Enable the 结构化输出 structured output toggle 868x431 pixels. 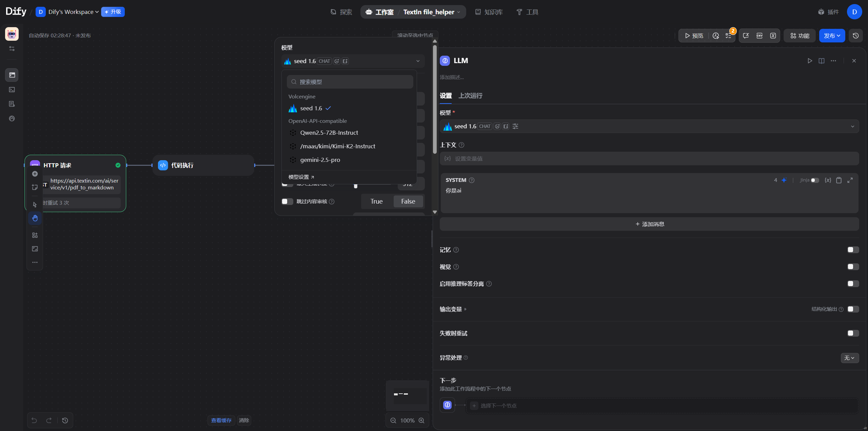coord(853,309)
